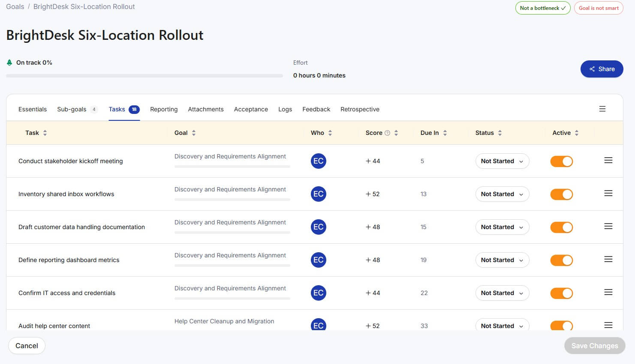Screen dimensions: 635x364
Task: Click EC avatar in Audit help center row
Action: click(x=318, y=325)
